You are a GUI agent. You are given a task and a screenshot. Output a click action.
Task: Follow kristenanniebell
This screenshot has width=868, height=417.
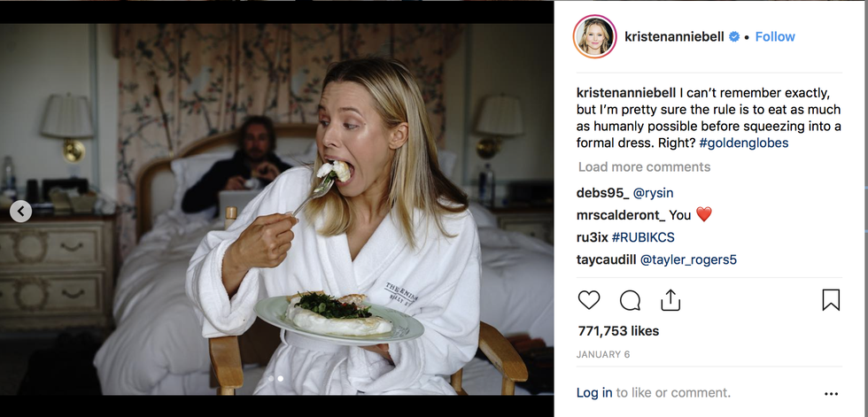point(775,36)
